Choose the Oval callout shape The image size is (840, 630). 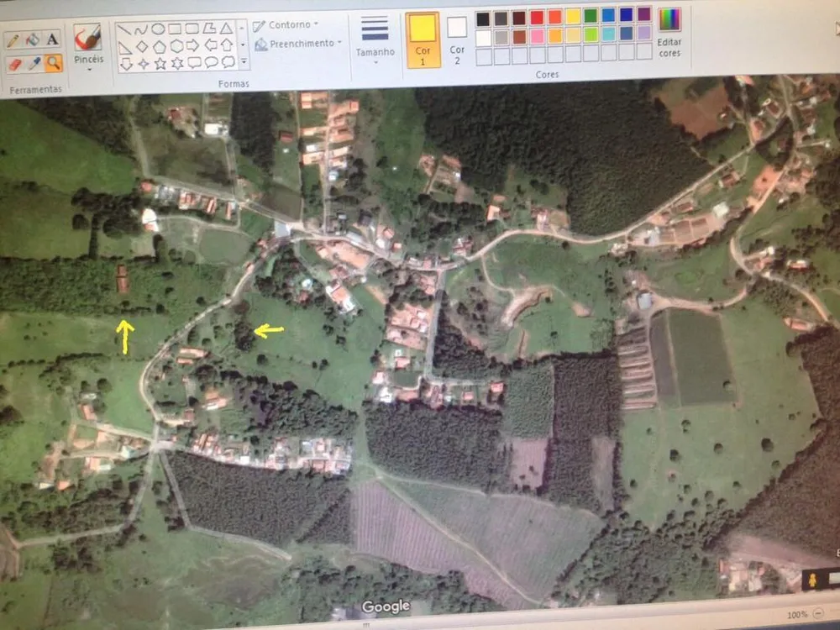(212, 62)
